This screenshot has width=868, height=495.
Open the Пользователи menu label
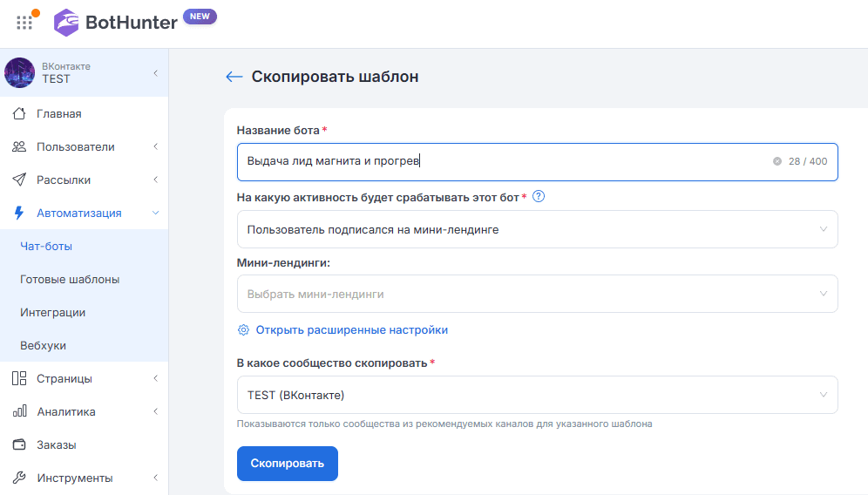click(76, 146)
